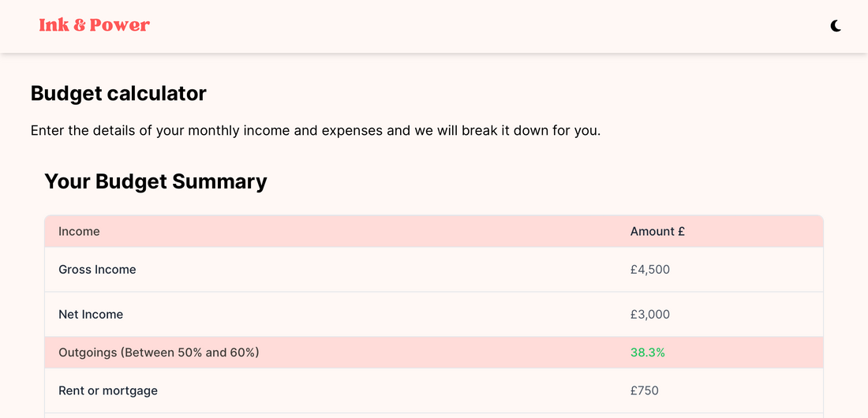This screenshot has width=868, height=418.
Task: Click the Budget calculator heading
Action: 118,94
